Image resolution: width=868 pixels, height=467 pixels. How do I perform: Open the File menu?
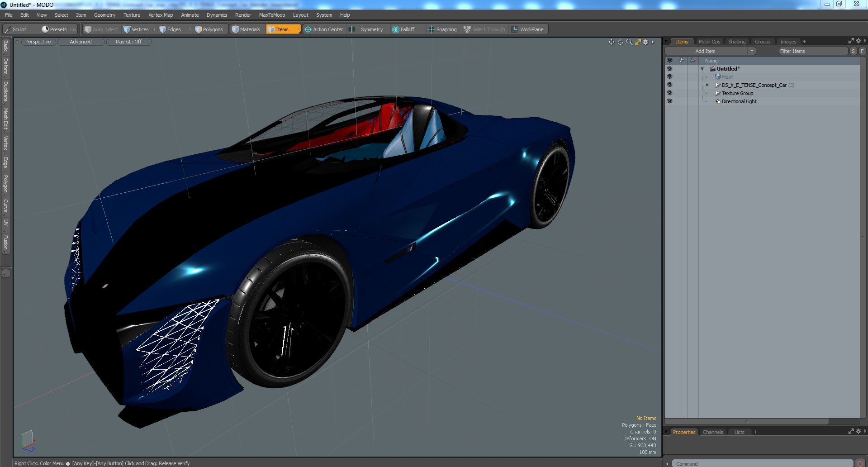click(x=9, y=15)
